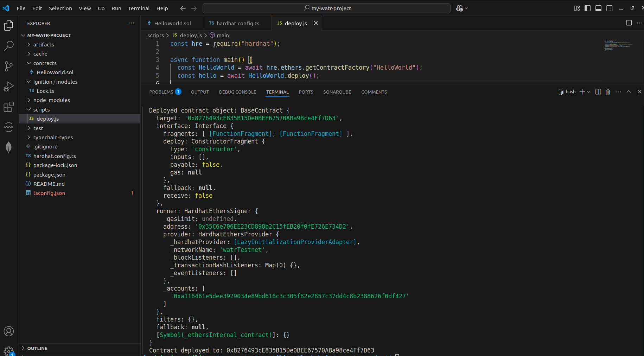Switch to the PROBLEMS panel tab
The width and height of the screenshot is (644, 356).
pyautogui.click(x=161, y=92)
